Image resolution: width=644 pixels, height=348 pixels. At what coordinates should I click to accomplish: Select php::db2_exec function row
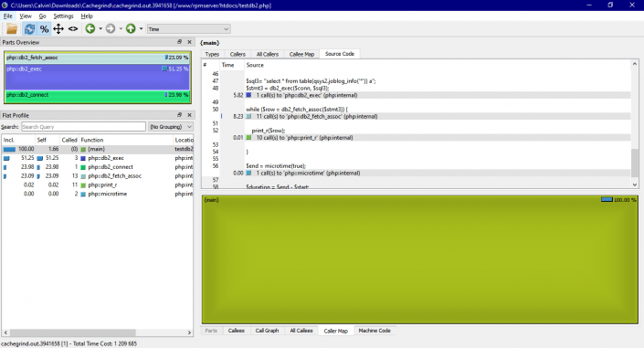tap(98, 158)
